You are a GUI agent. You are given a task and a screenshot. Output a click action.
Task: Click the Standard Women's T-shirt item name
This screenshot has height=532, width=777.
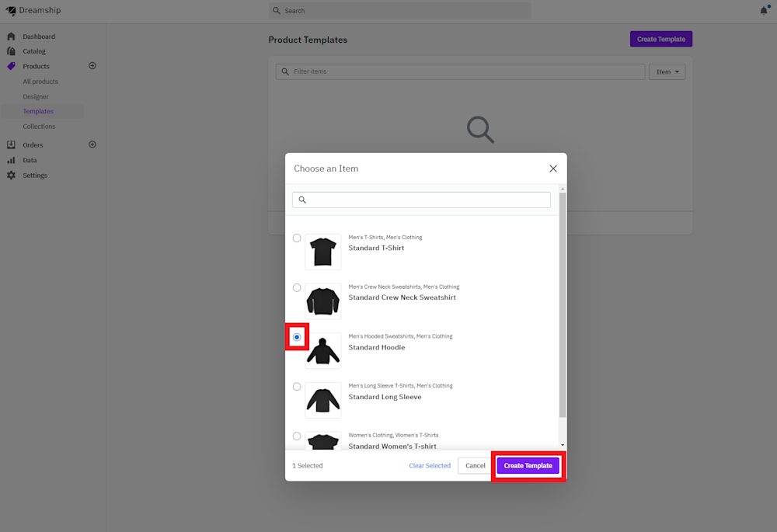(392, 446)
